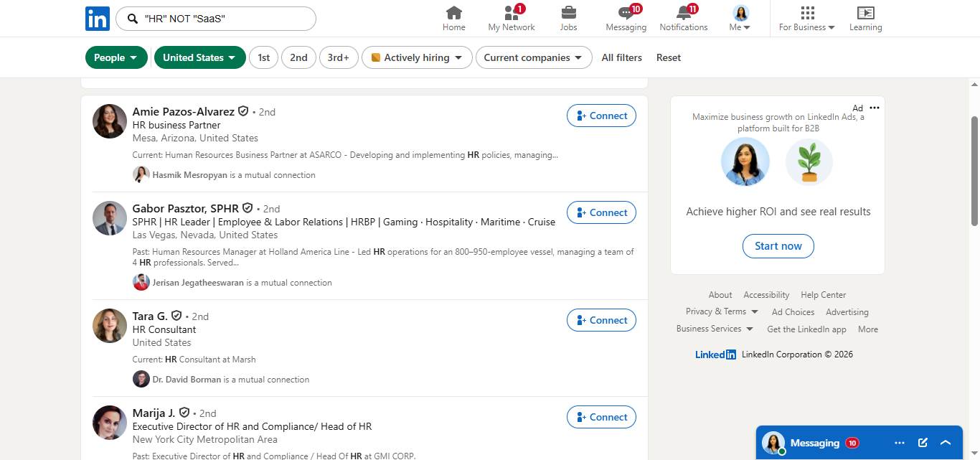Open mutual connection Jerisan Jegatheeswaran
This screenshot has width=980, height=460.
point(198,283)
